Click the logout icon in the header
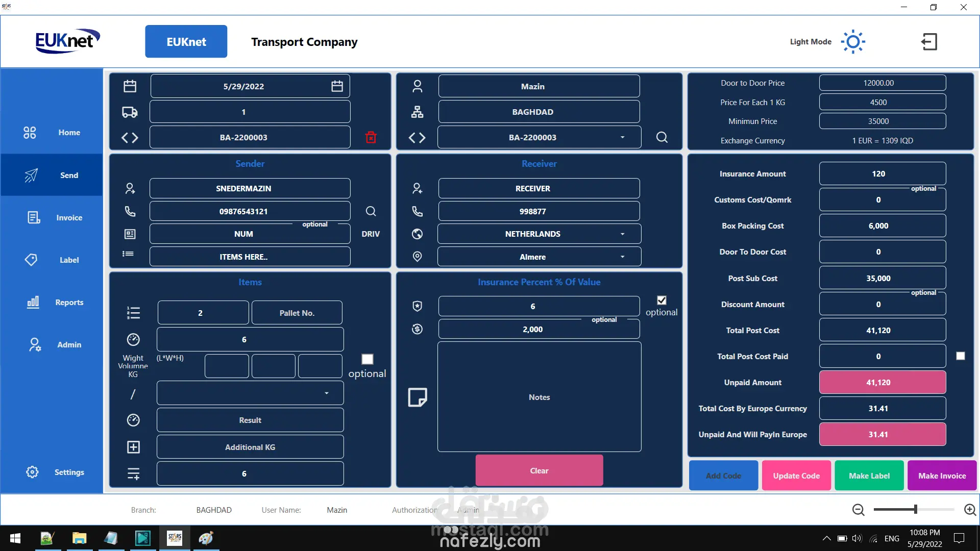Viewport: 980px width, 551px height. coord(929,42)
